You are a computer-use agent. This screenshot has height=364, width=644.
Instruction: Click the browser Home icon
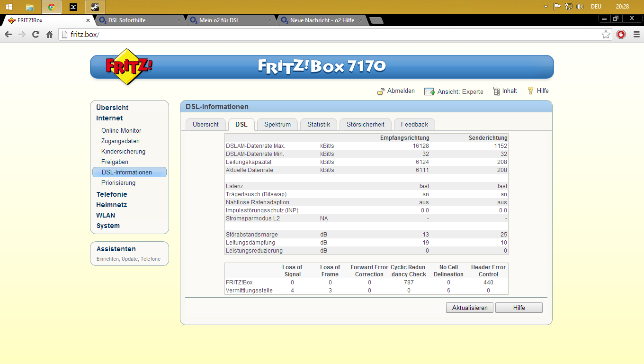(49, 34)
